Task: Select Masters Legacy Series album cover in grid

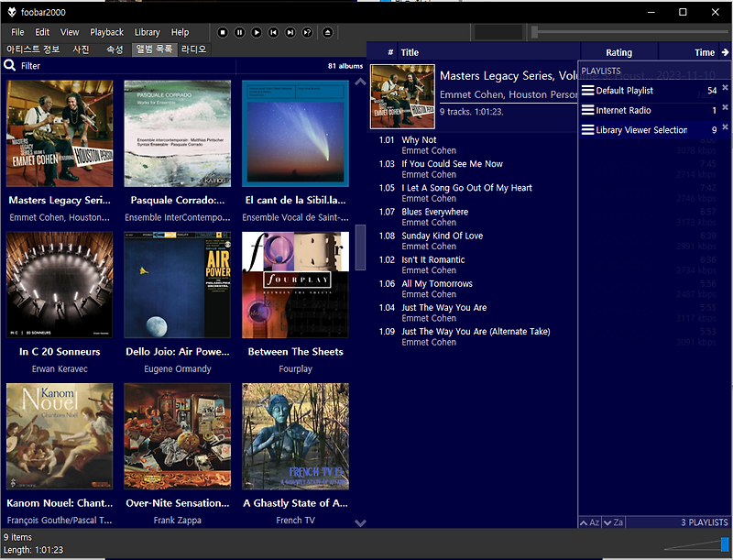Action: (x=60, y=133)
